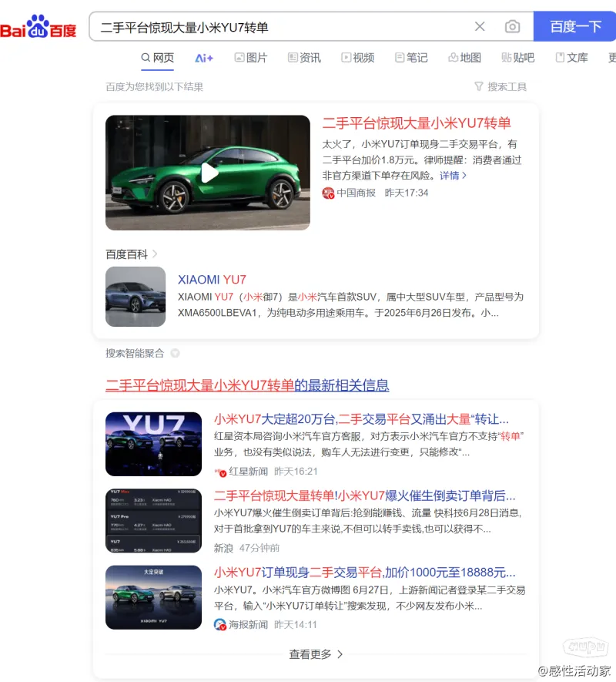Open the 文库 tab
This screenshot has width=616, height=682.
coord(571,58)
